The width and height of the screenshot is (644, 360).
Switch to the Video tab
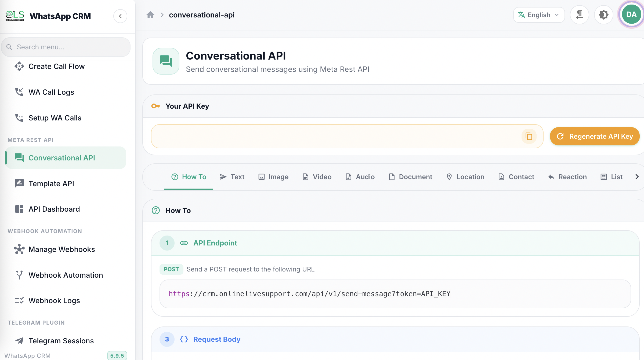point(317,177)
